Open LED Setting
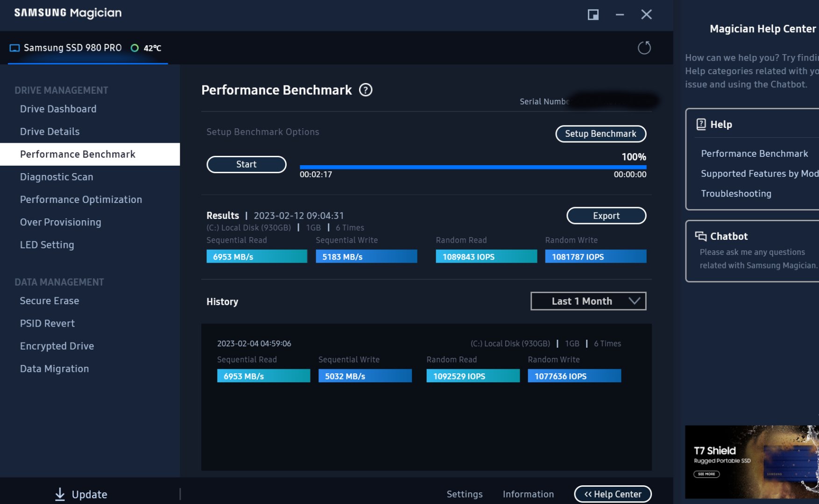The image size is (819, 504). click(x=47, y=245)
